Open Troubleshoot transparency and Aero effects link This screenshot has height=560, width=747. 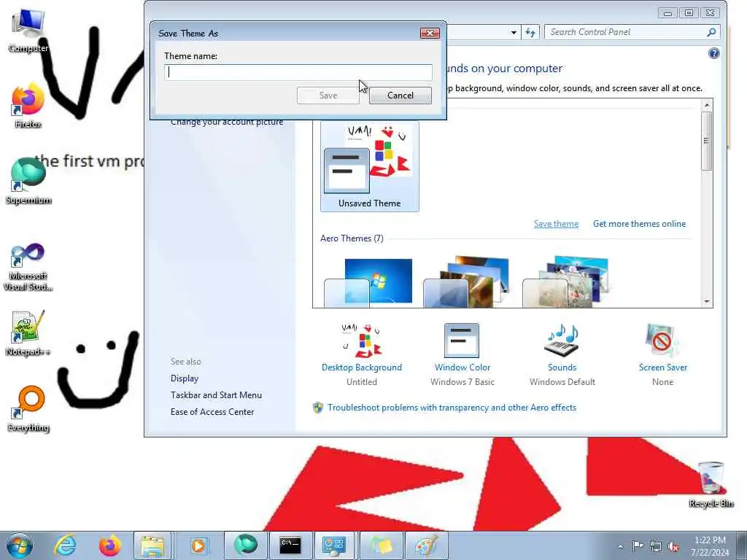[x=452, y=408]
